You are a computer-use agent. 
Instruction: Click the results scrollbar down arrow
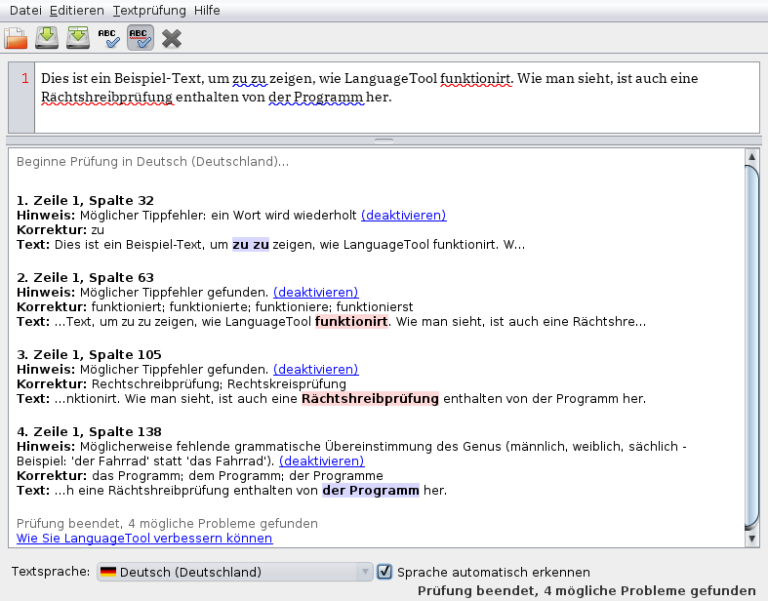[752, 539]
